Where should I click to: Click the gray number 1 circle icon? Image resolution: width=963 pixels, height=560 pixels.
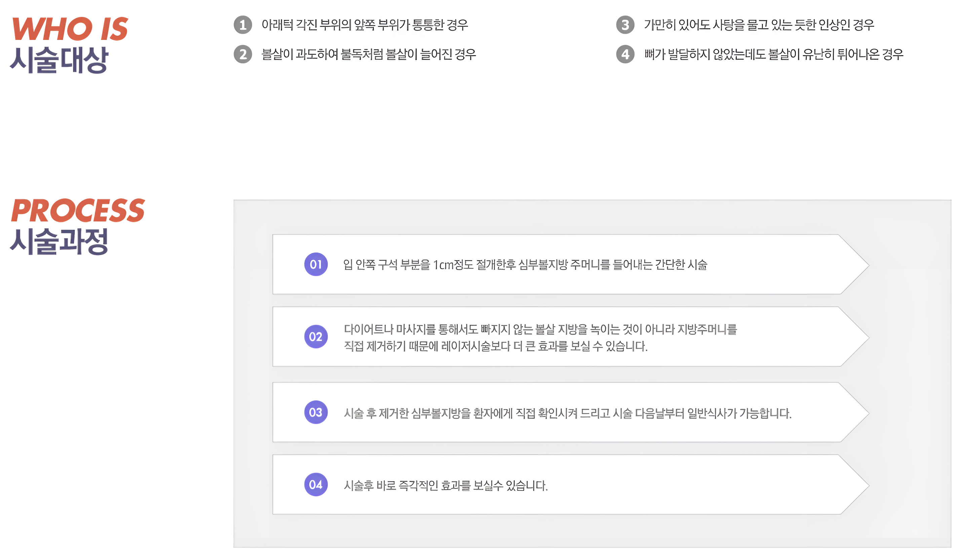click(x=243, y=25)
